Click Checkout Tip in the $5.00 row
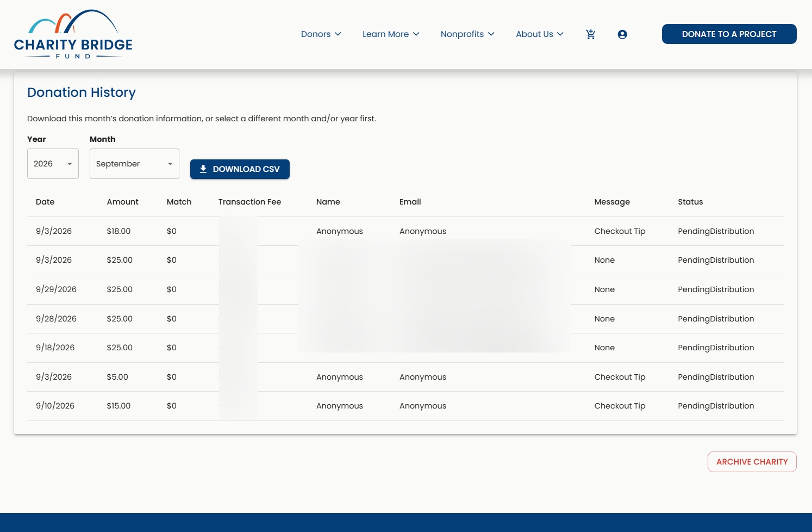This screenshot has height=532, width=812. pos(620,377)
